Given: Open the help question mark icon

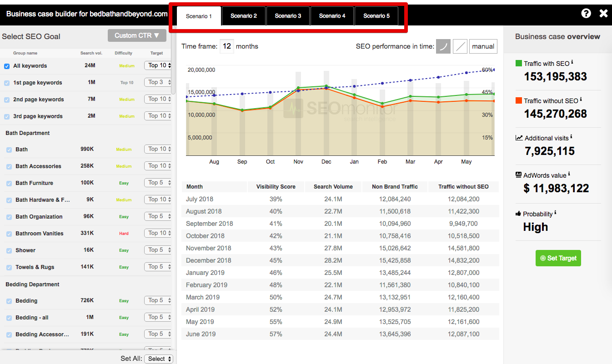Looking at the screenshot, I should (x=586, y=13).
